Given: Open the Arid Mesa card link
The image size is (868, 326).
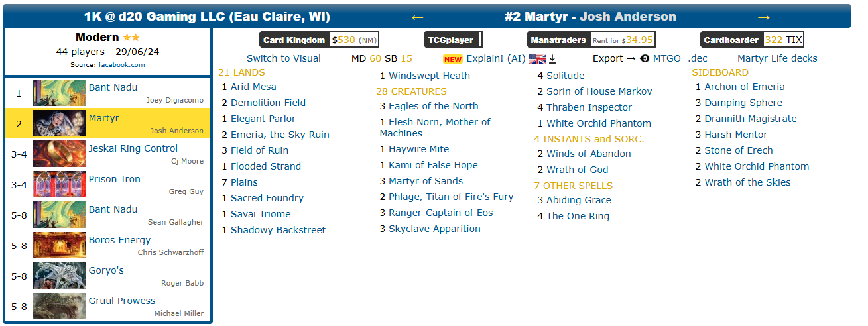Looking at the screenshot, I should click(253, 87).
